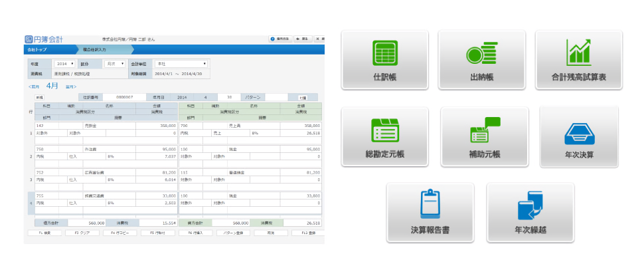Viewport: 644px width, 264px height.
Task: Click the day field showing 30
Action: point(228,98)
